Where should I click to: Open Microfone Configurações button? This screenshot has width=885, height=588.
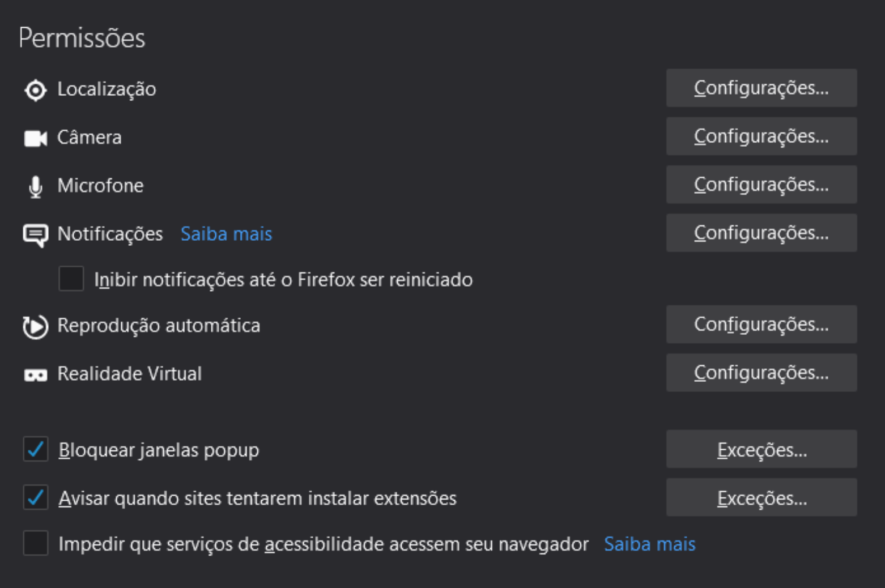761,185
